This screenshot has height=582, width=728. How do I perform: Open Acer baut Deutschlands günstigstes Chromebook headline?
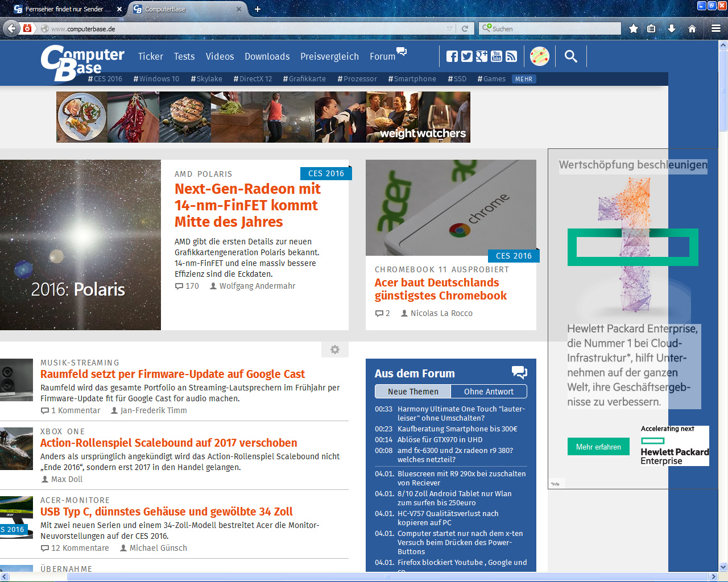440,289
